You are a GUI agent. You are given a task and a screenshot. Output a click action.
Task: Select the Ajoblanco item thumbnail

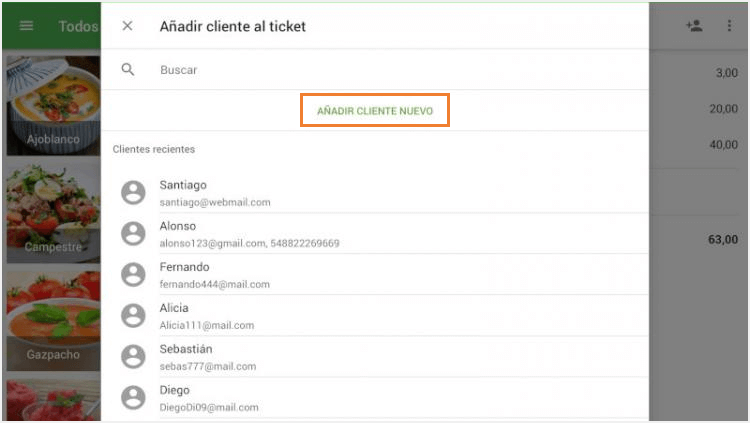point(54,105)
